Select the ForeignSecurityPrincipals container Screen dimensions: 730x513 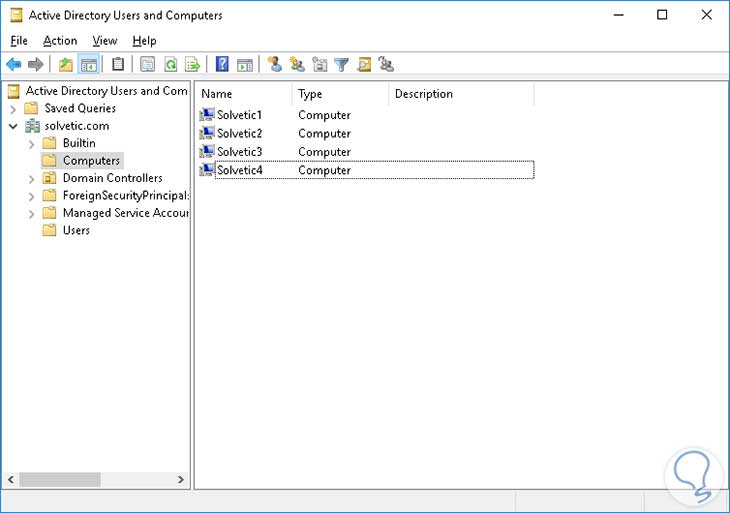126,196
